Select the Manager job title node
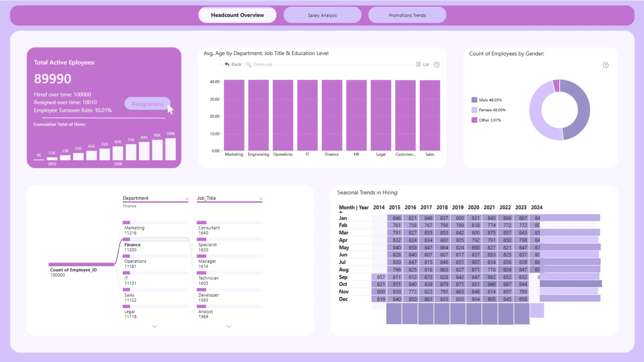This screenshot has height=362, width=644. coord(229,261)
